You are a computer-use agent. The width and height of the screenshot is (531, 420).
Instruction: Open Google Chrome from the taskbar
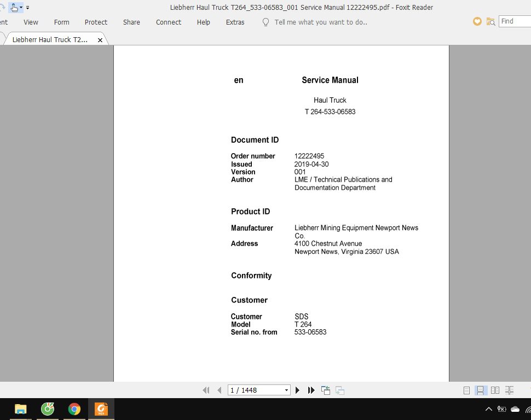click(74, 409)
